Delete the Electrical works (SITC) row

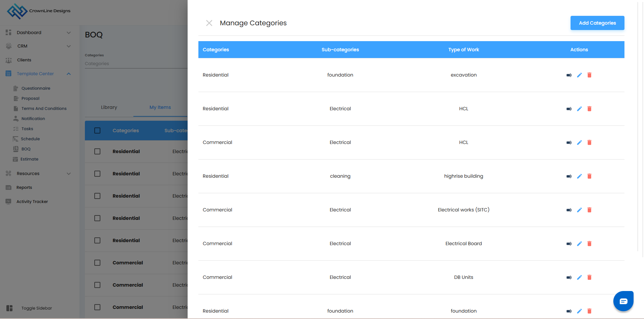[x=589, y=210]
